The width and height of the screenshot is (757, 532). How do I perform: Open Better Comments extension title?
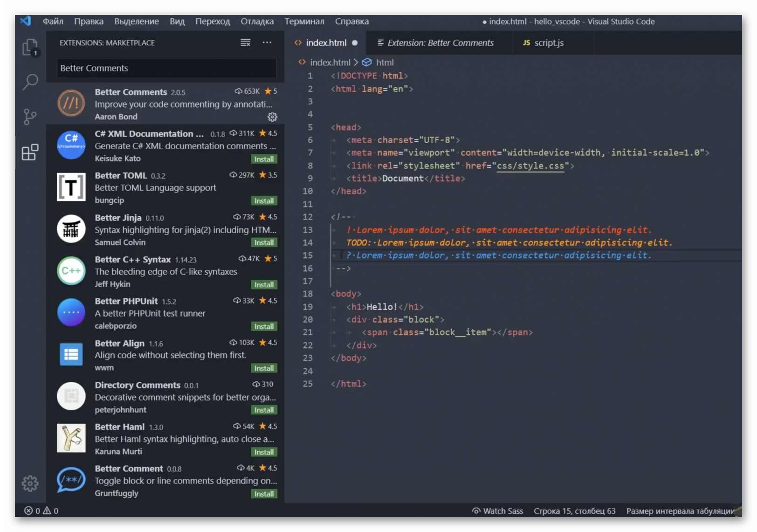tap(131, 92)
